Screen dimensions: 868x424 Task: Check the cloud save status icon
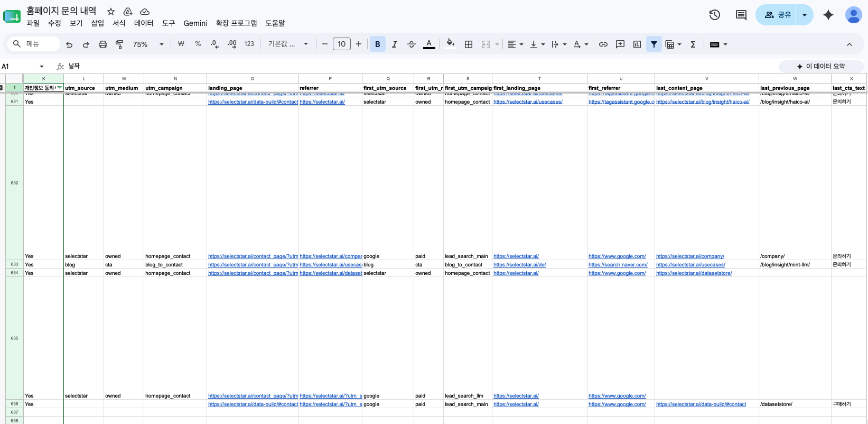pos(145,11)
